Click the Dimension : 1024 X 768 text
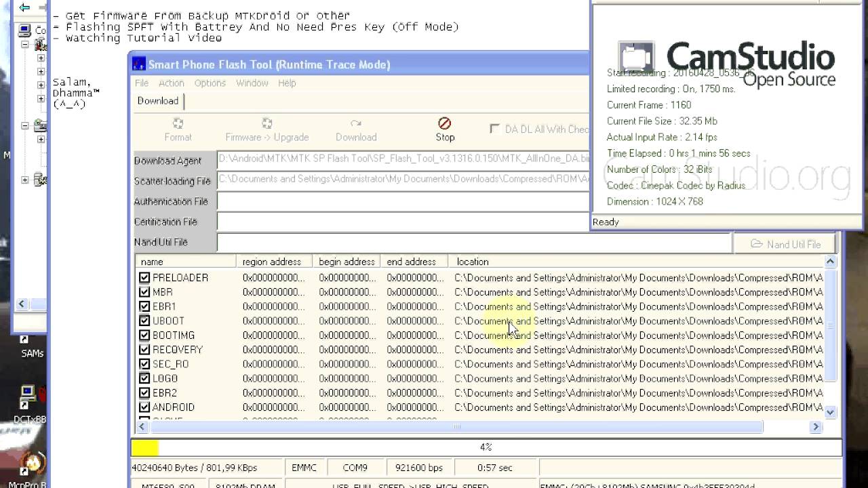 pos(654,202)
